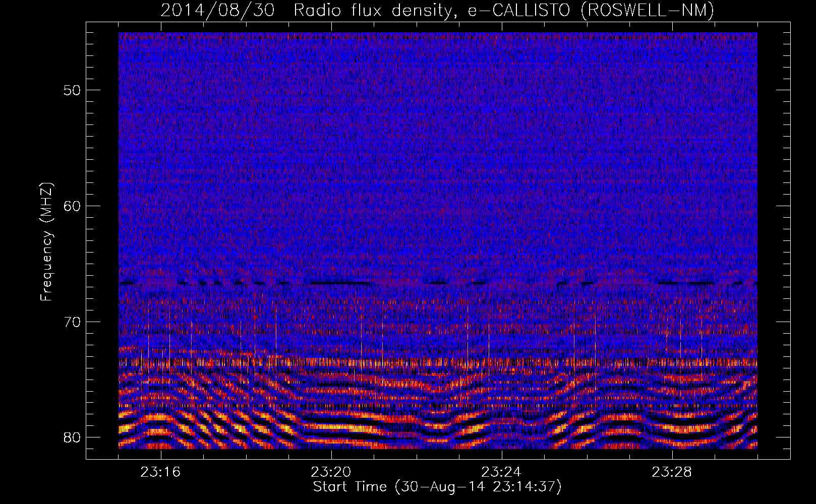The width and height of the screenshot is (816, 504).
Task: Click the plot title '2014/08/30 Radio flux density'
Action: [x=437, y=10]
